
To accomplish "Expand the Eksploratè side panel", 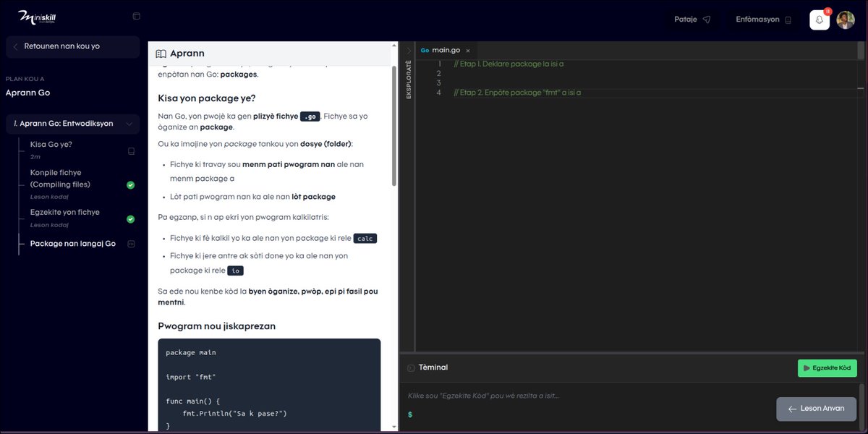I will click(408, 50).
